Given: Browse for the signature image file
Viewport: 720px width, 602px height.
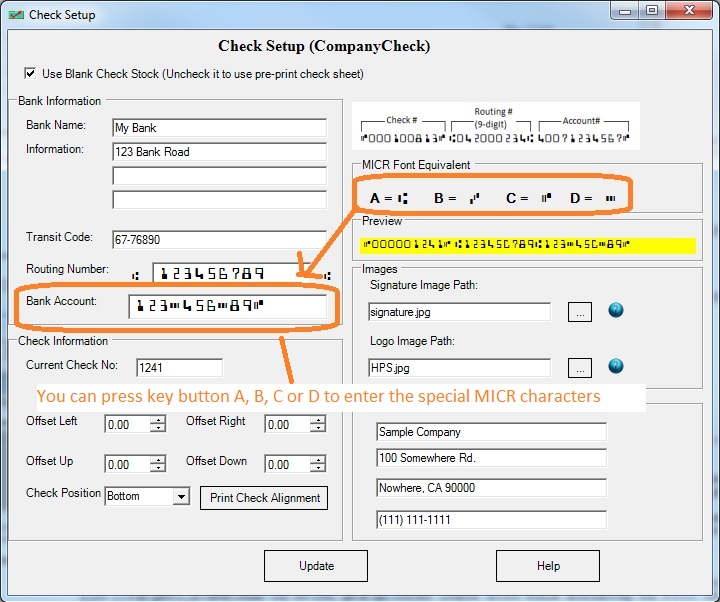Looking at the screenshot, I should [580, 312].
